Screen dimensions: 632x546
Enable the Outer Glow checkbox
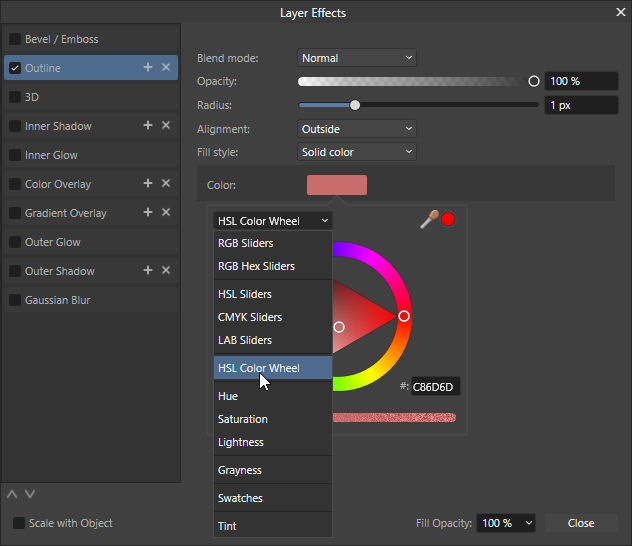click(15, 242)
